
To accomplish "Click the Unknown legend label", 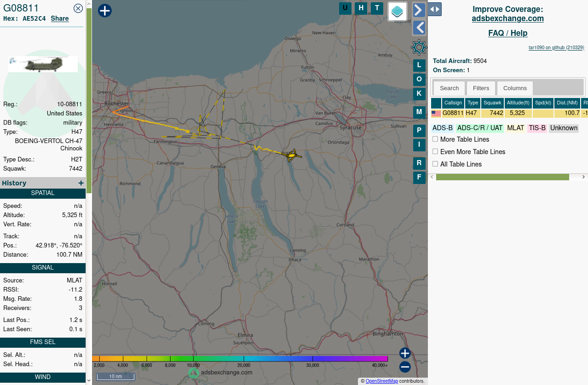I will (564, 128).
